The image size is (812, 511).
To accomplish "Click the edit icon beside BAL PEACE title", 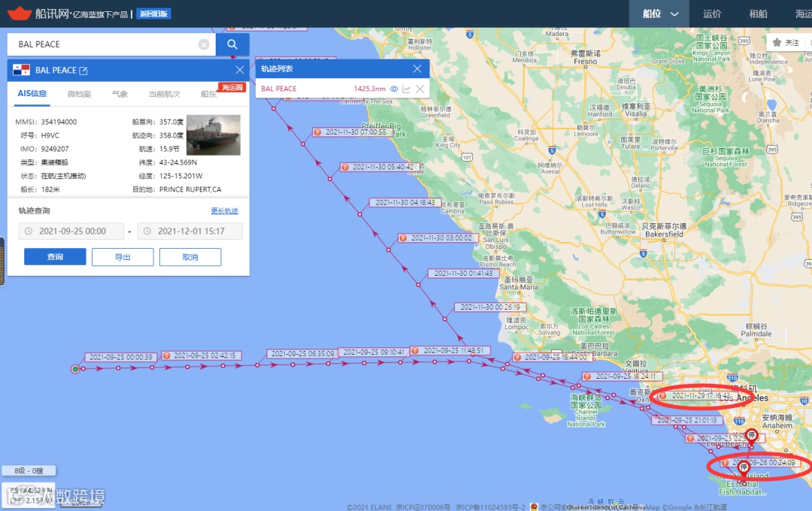I will (83, 71).
